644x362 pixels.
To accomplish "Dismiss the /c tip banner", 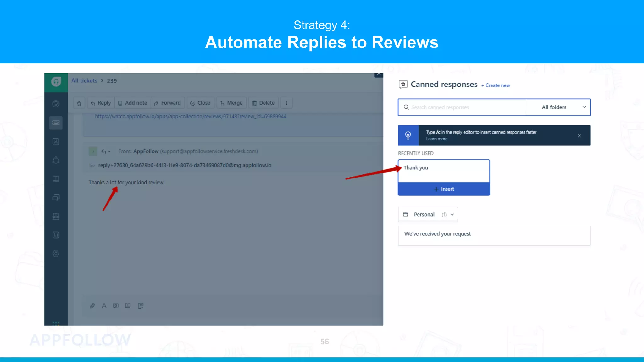I will pyautogui.click(x=579, y=136).
